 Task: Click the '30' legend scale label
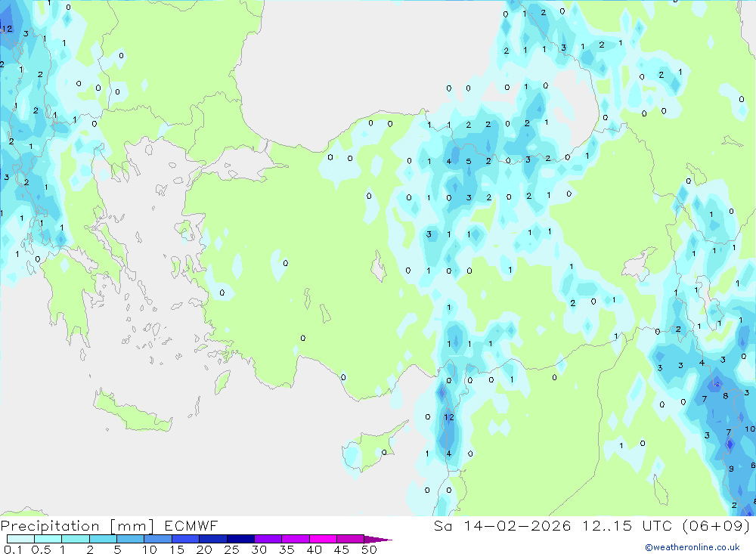259,549
